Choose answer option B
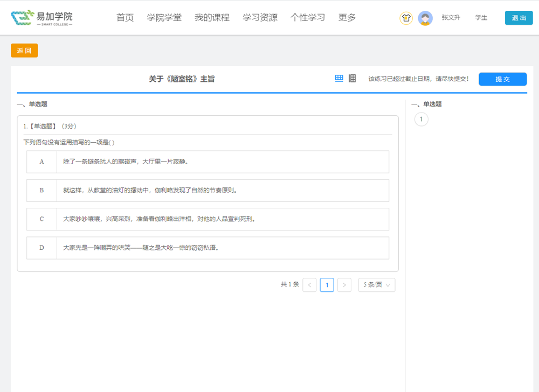The image size is (539, 392). [x=208, y=191]
